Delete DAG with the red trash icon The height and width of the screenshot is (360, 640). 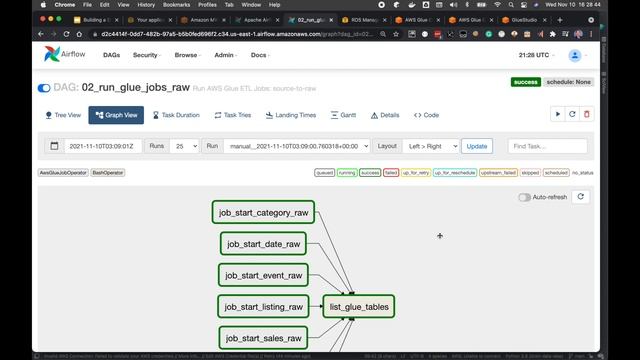pos(587,114)
